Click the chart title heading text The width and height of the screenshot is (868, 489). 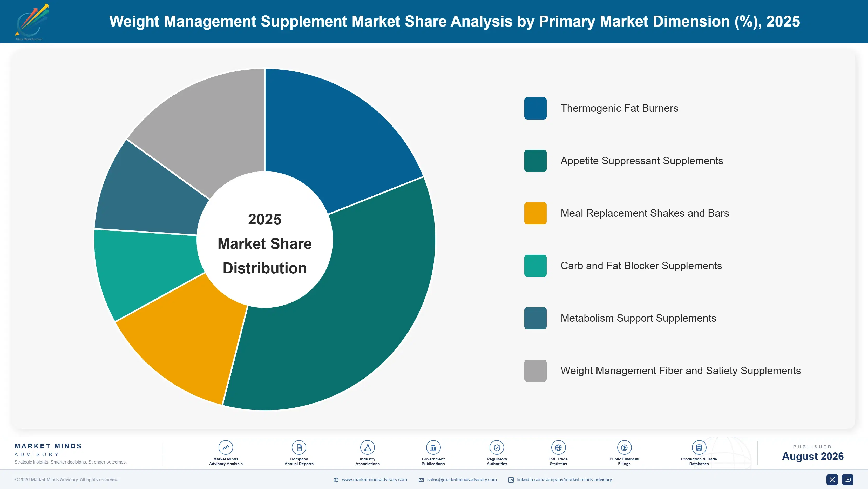point(454,22)
